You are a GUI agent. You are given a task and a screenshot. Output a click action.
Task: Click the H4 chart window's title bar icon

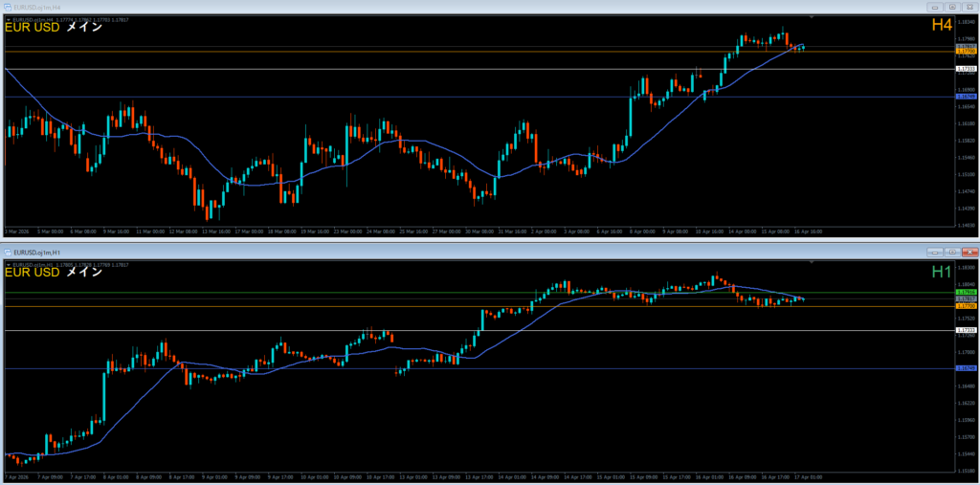coord(9,7)
